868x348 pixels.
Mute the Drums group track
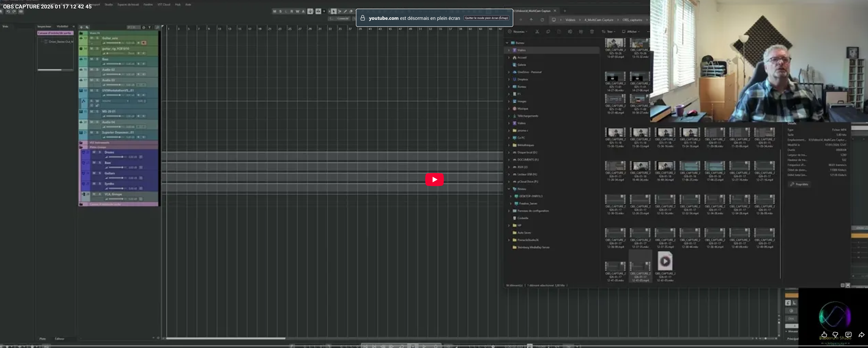click(94, 152)
